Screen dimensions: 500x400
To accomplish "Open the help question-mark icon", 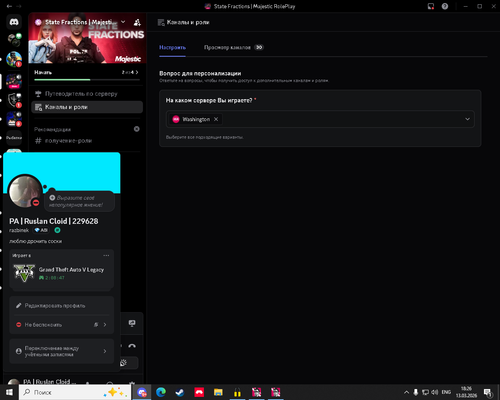I will (x=445, y=6).
